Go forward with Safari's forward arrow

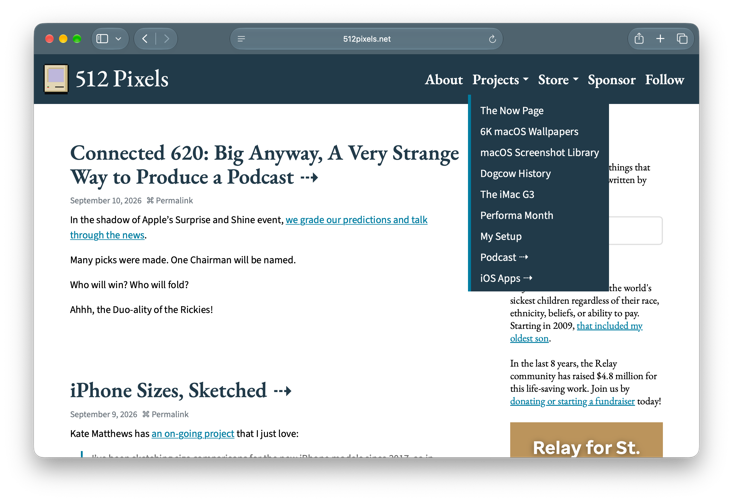click(166, 39)
